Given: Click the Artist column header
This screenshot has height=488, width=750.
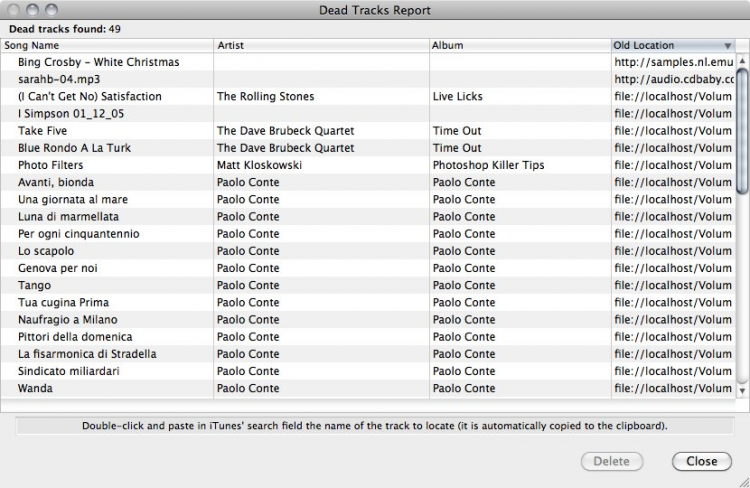Looking at the screenshot, I should click(320, 45).
